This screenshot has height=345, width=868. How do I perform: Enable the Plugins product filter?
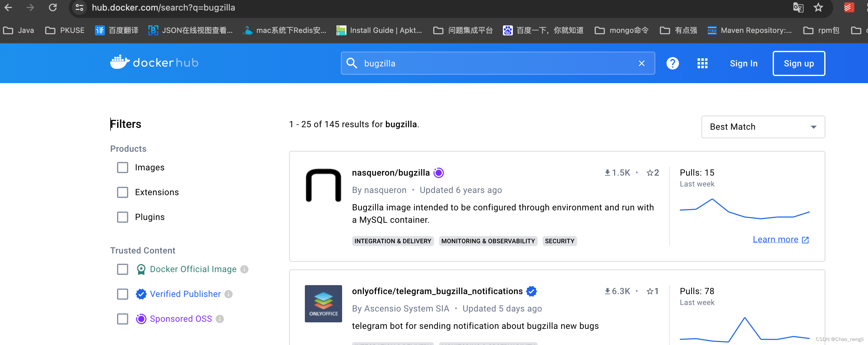pyautogui.click(x=122, y=217)
